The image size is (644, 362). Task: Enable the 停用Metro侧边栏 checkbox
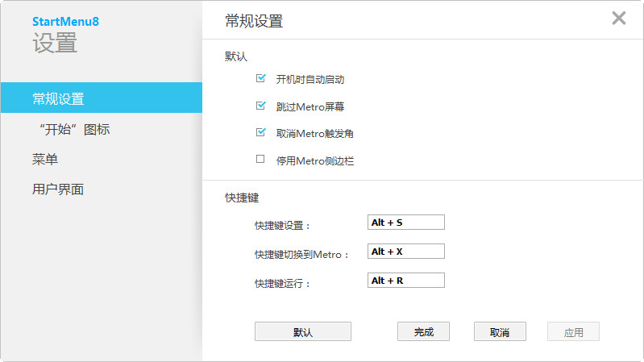[x=260, y=160]
